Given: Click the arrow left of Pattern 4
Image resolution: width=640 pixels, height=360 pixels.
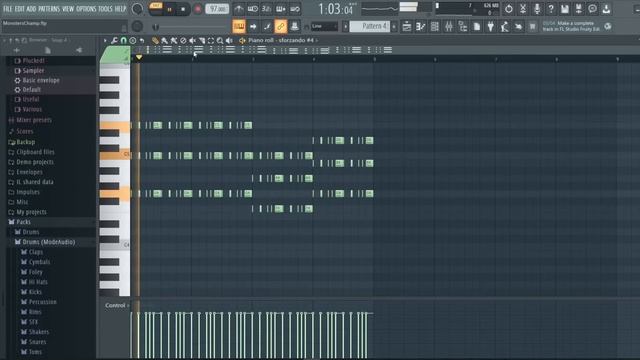Looking at the screenshot, I should [x=345, y=27].
